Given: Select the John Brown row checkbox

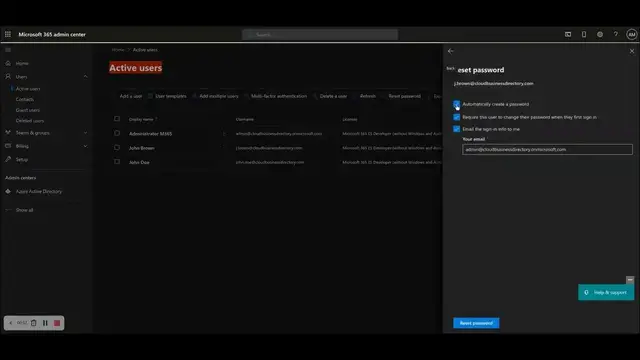Looking at the screenshot, I should click(117, 147).
